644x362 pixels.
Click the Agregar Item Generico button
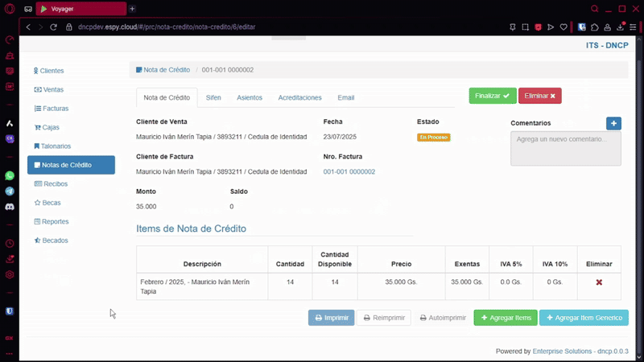click(x=584, y=318)
